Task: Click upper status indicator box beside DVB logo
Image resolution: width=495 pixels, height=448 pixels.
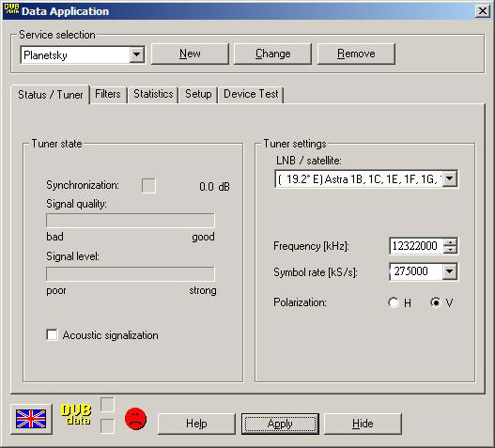Action: (x=107, y=405)
